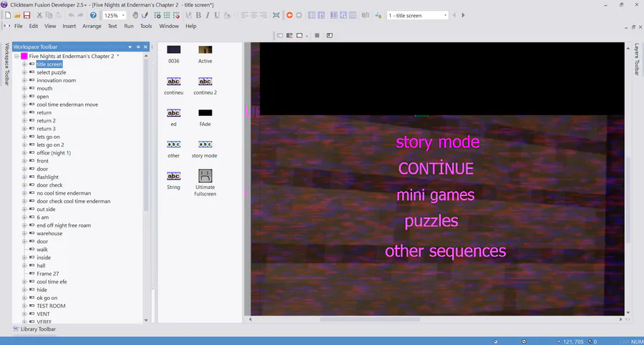Cut selection using scissors icon

coord(39,15)
